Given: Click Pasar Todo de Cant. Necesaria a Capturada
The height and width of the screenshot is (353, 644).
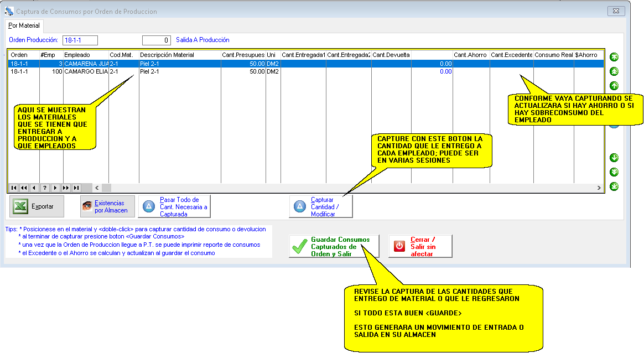Looking at the screenshot, I should tap(174, 206).
